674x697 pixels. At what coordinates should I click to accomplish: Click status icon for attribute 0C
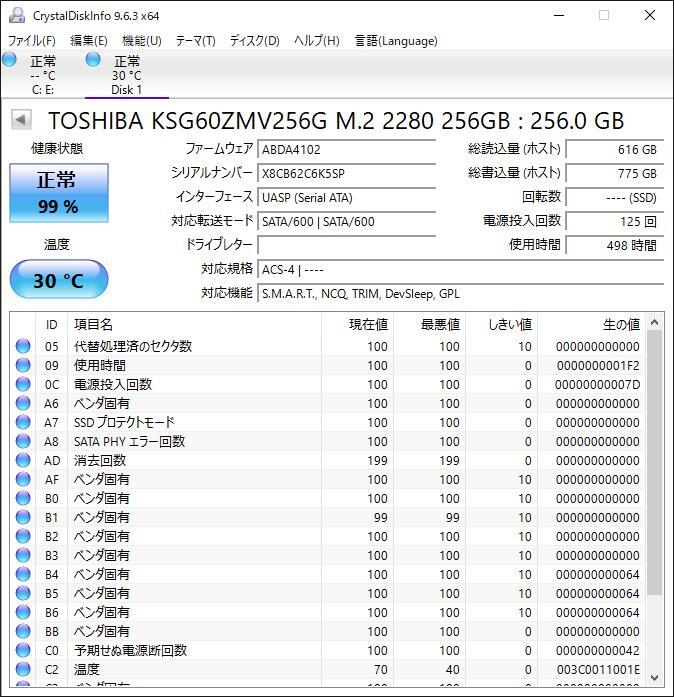click(x=23, y=384)
